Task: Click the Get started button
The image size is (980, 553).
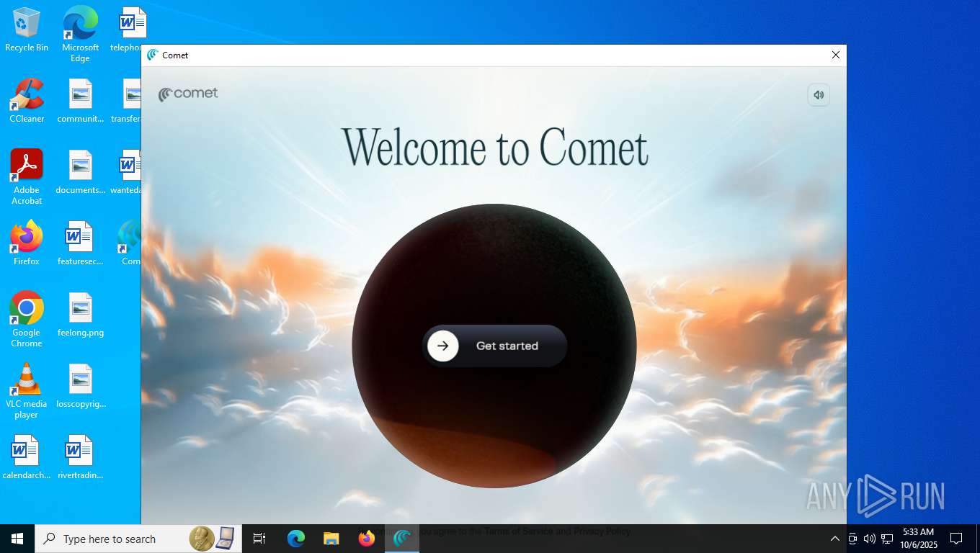Action: point(494,346)
